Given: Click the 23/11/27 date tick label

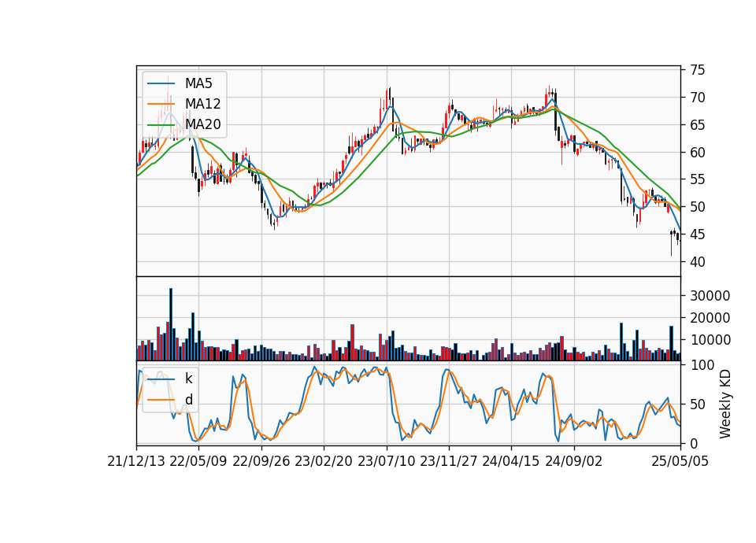Looking at the screenshot, I should (448, 461).
